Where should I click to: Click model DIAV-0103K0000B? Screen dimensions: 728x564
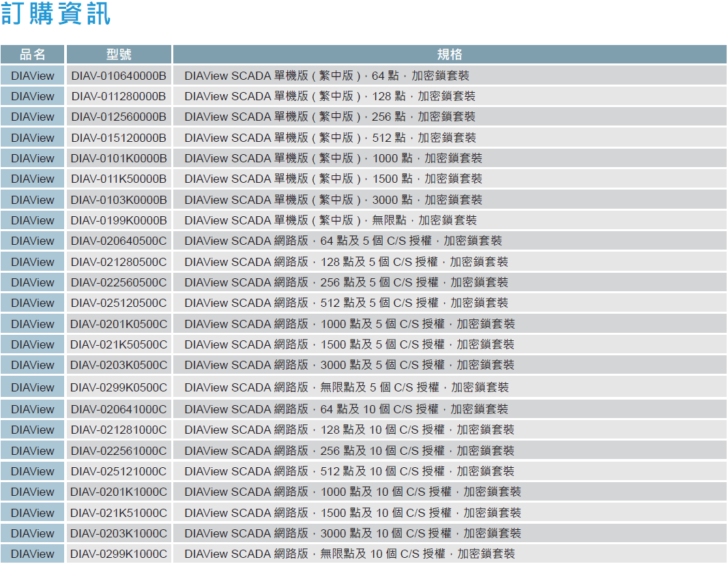coord(119,200)
